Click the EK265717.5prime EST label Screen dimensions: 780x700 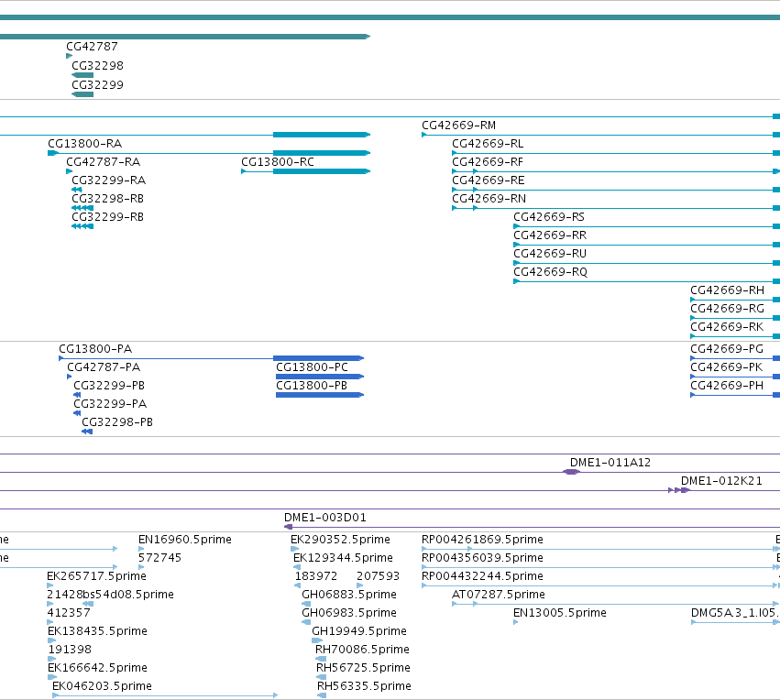click(x=96, y=576)
